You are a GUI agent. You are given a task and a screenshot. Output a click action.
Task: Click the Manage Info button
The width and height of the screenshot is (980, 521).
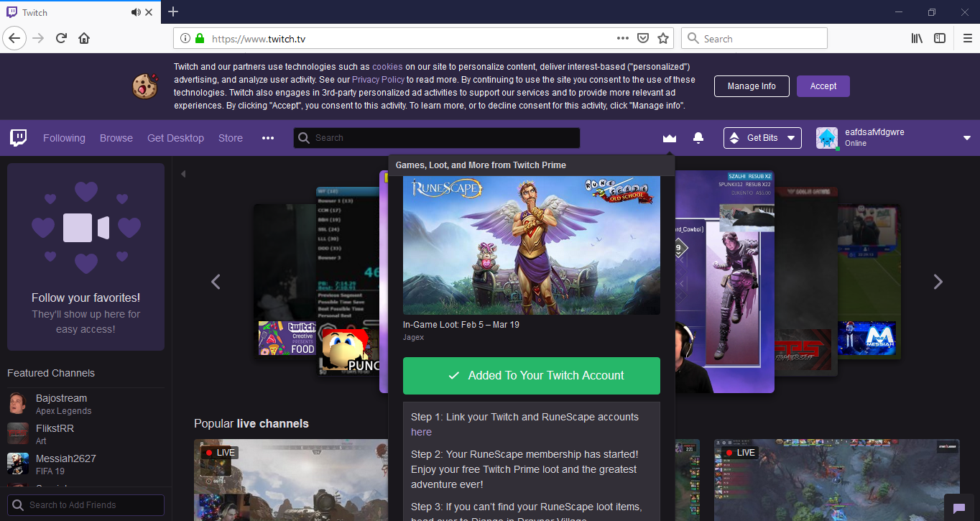(752, 86)
